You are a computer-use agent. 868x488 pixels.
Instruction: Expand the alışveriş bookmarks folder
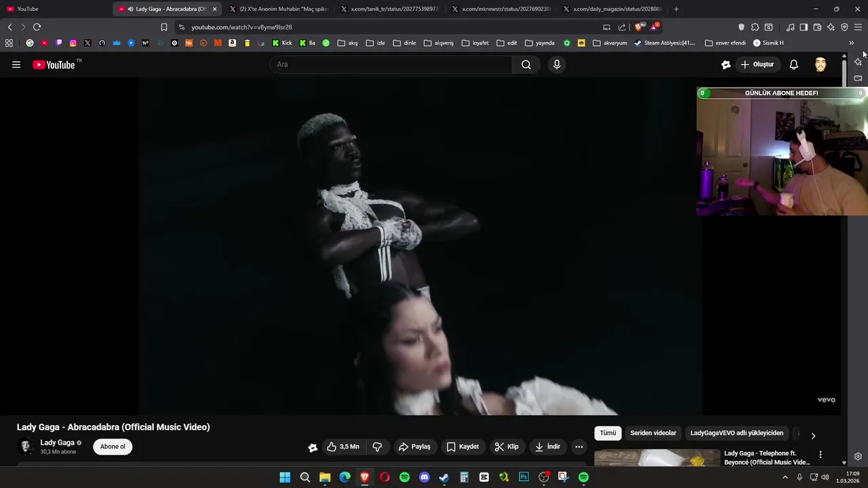(438, 43)
